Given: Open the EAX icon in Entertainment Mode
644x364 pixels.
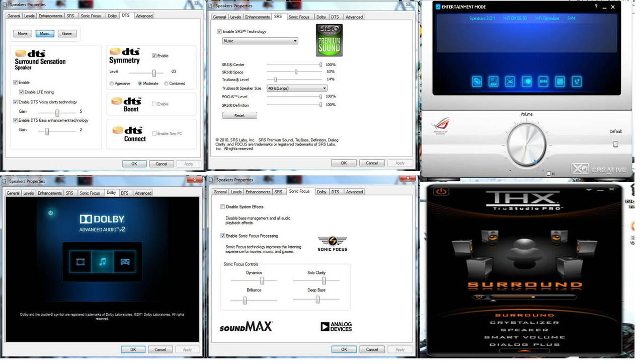Looking at the screenshot, I should [494, 82].
